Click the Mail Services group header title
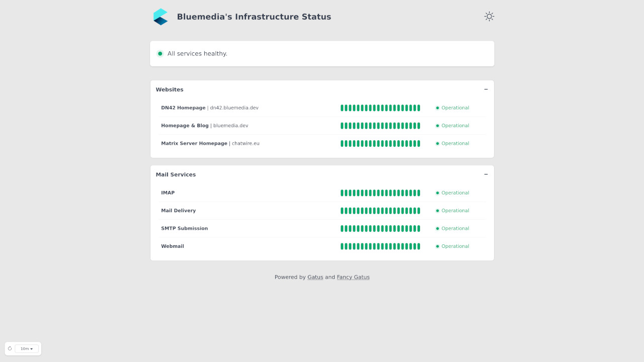This screenshot has width=644, height=362. click(x=176, y=174)
